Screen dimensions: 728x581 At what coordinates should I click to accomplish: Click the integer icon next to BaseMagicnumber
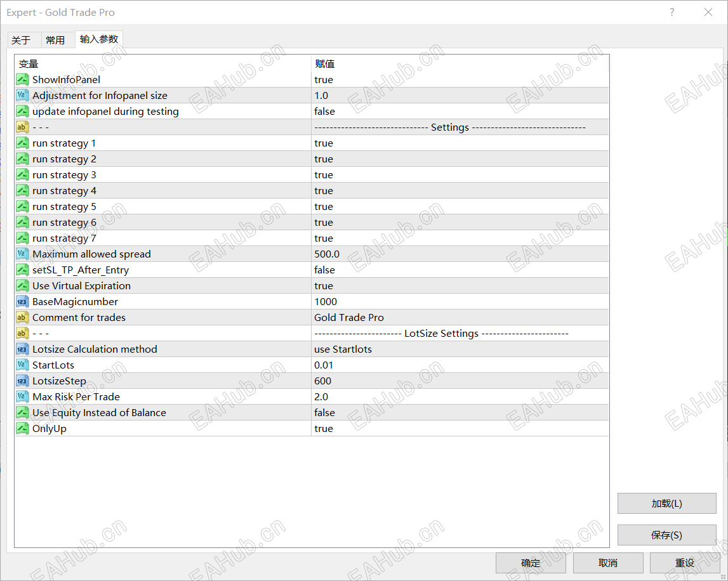(x=22, y=301)
